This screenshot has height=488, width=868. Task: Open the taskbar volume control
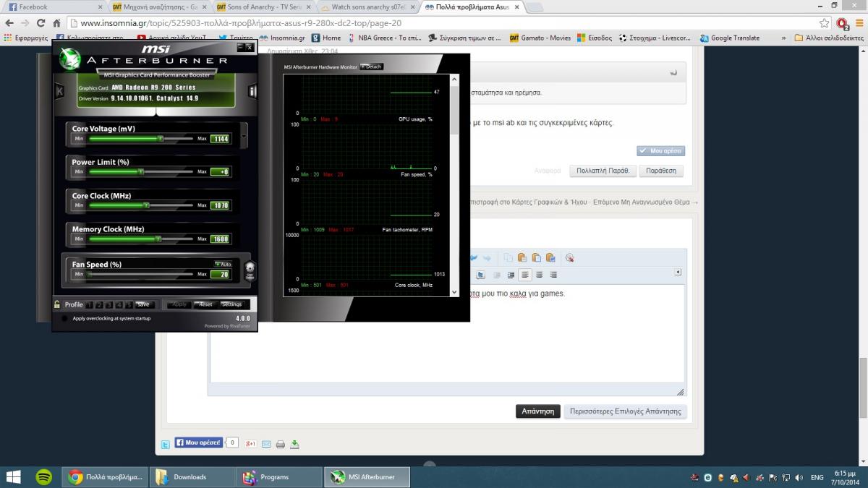[x=798, y=477]
